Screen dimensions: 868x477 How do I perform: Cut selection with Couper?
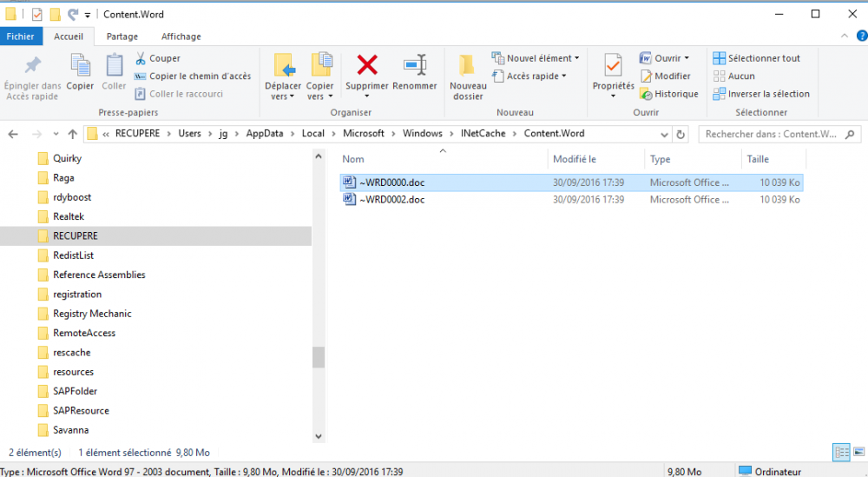click(x=158, y=58)
